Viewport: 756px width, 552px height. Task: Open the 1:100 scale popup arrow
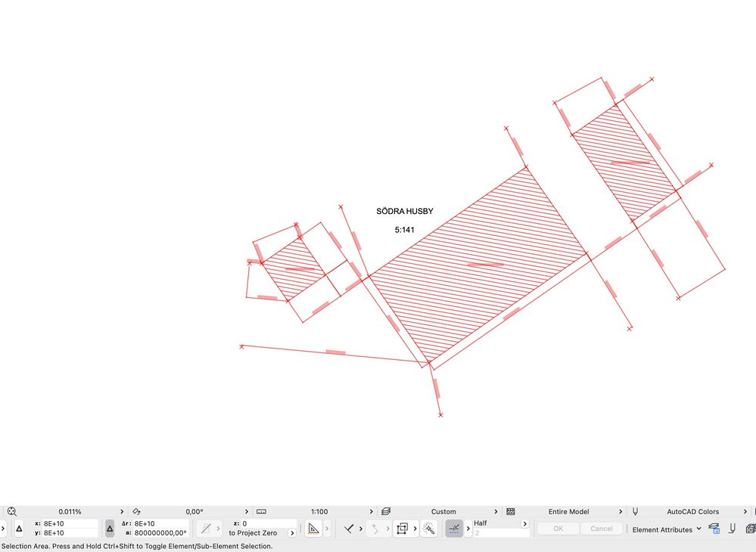click(x=372, y=511)
